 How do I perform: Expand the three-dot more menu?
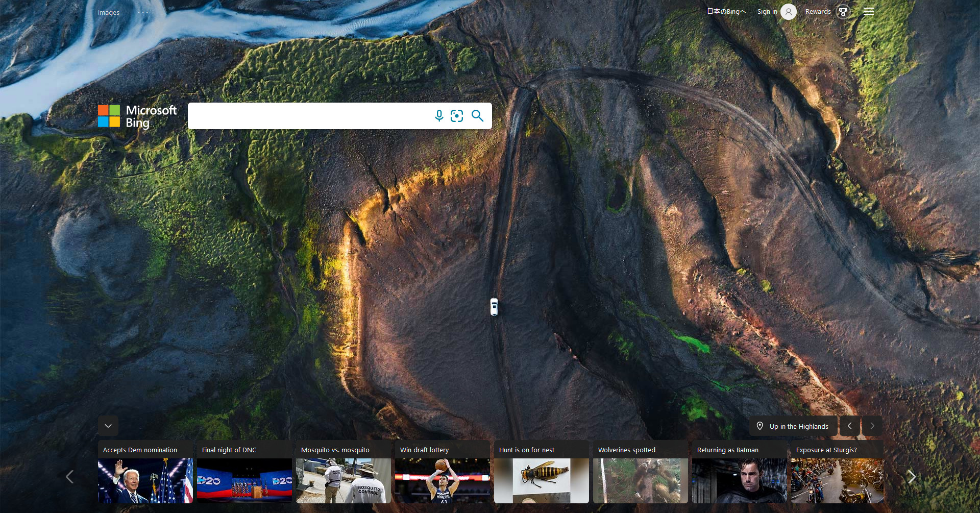point(143,12)
